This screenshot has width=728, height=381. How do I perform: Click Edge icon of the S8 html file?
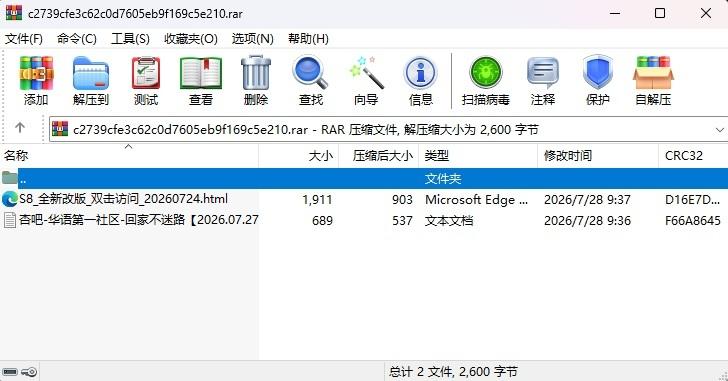(9, 199)
